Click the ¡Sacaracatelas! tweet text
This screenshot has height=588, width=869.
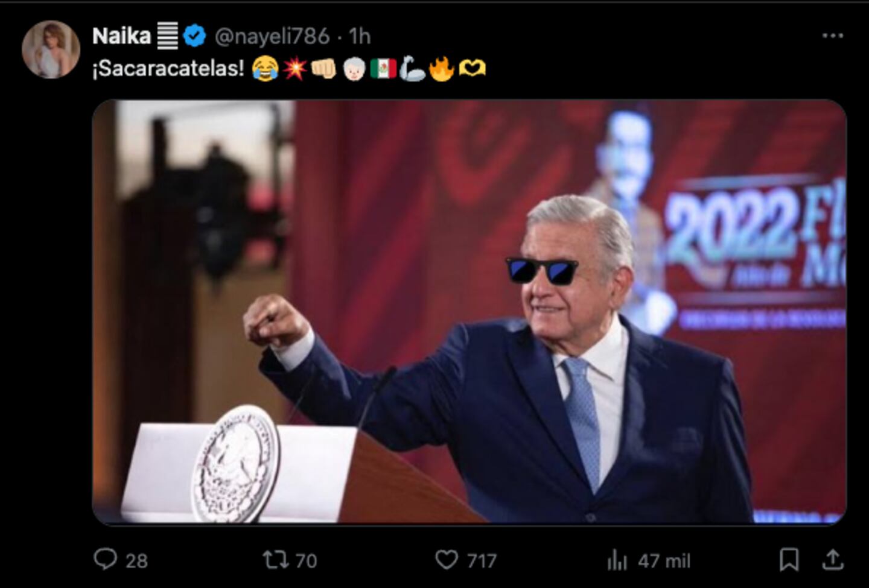(x=169, y=69)
